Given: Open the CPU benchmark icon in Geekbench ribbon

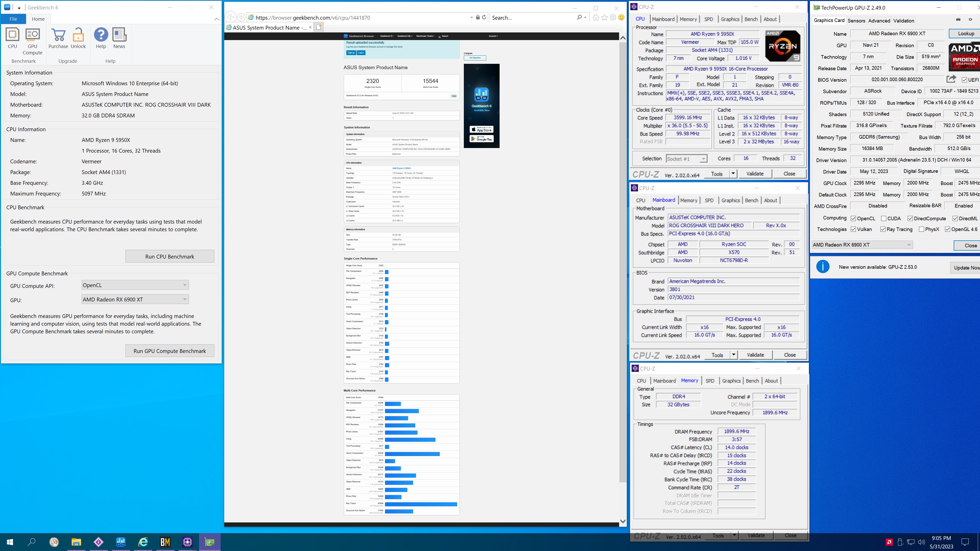Looking at the screenshot, I should coord(13,38).
